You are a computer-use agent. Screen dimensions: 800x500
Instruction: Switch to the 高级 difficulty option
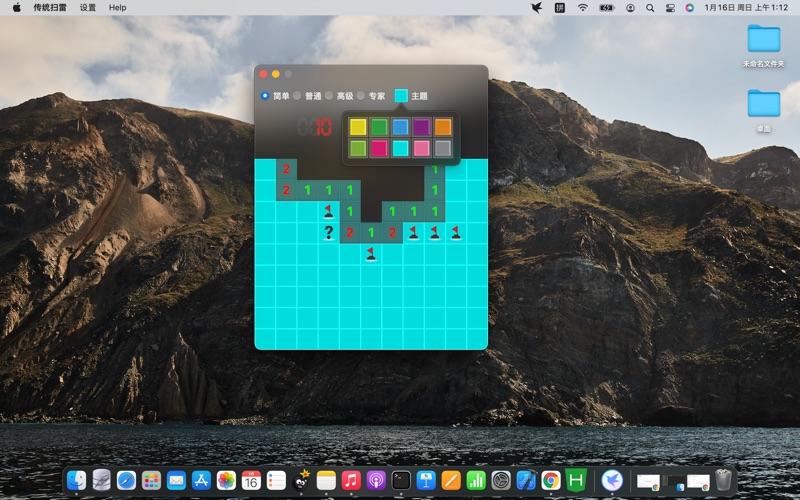coord(329,96)
